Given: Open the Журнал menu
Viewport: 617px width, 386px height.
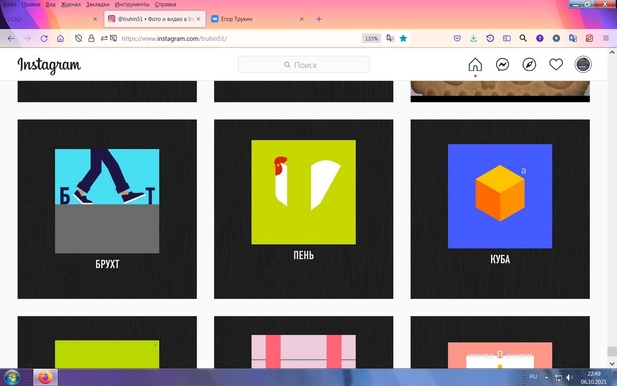Looking at the screenshot, I should point(71,4).
